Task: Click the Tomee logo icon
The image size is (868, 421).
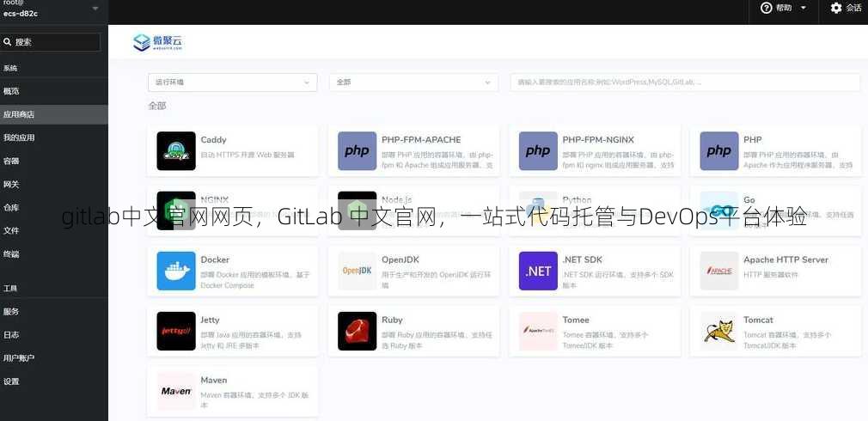Action: pos(538,331)
